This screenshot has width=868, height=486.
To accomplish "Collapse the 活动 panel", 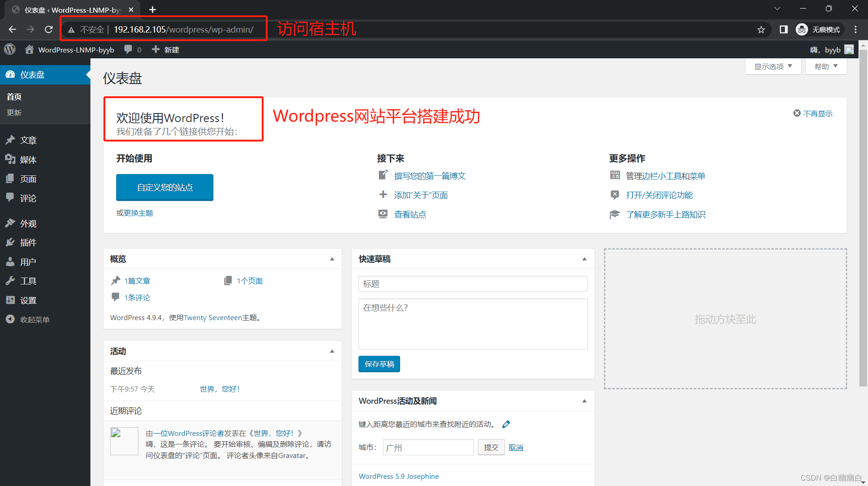I will 332,351.
